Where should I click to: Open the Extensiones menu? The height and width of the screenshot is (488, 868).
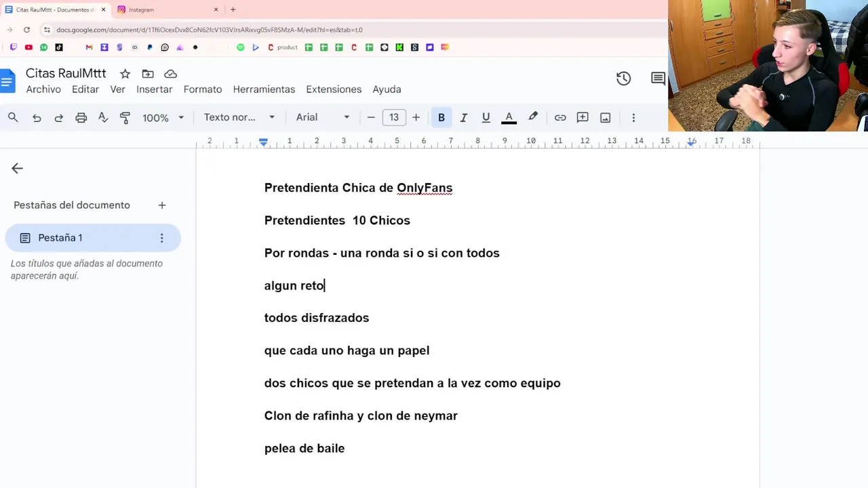[x=334, y=89]
